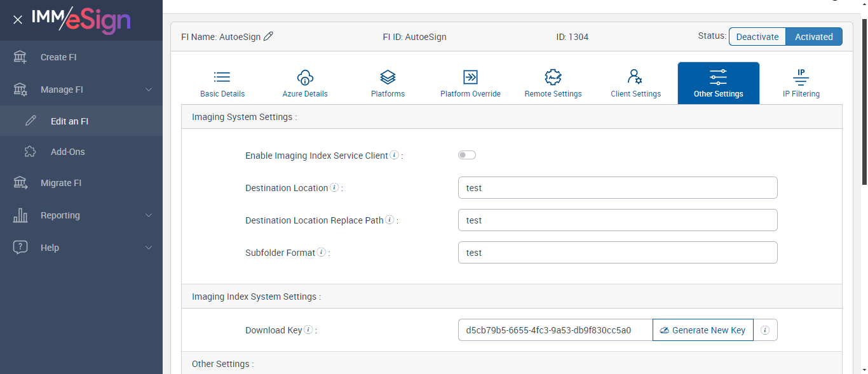Screen dimensions: 868x374
Task: Open the Add-Ons sidebar link
Action: coord(67,152)
